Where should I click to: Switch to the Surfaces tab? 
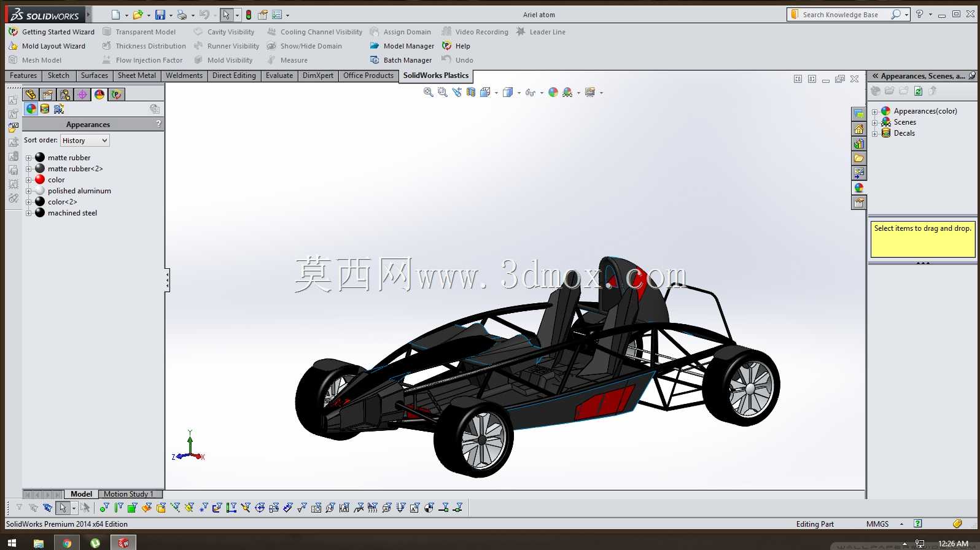tap(95, 76)
